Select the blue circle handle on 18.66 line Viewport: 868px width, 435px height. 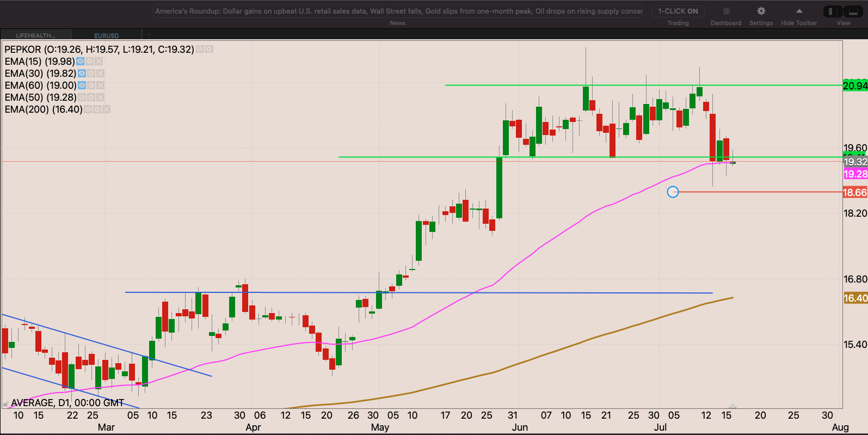673,192
